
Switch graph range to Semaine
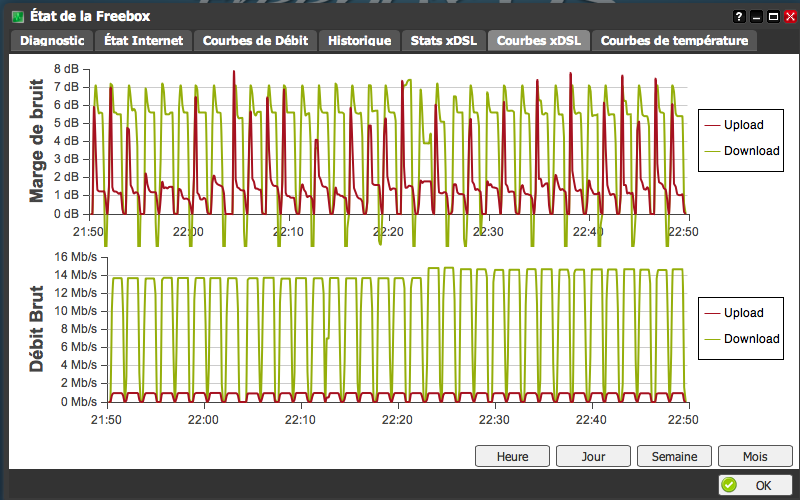coord(674,456)
